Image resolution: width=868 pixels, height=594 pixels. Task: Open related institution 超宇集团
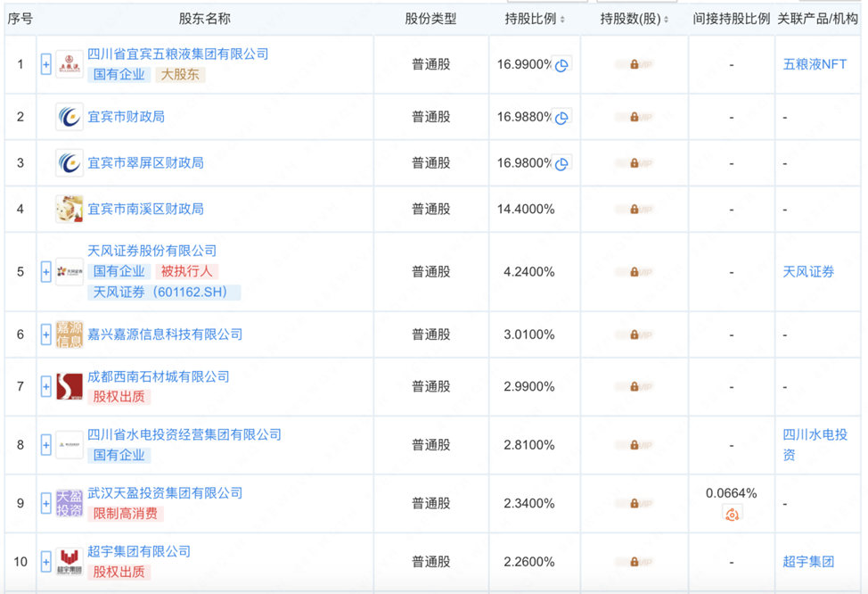[808, 562]
